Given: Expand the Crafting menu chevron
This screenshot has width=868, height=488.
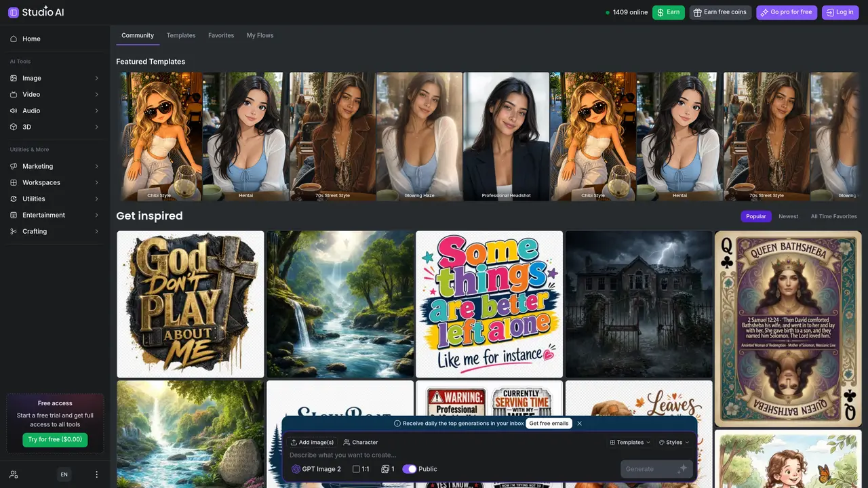Looking at the screenshot, I should click(96, 231).
